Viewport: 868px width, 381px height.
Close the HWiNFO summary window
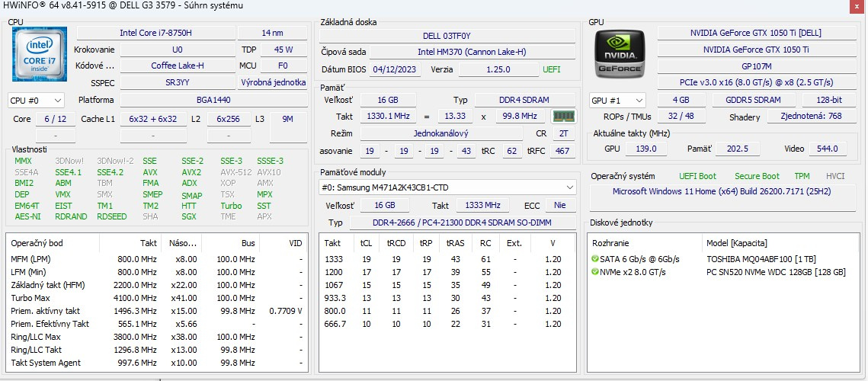click(x=854, y=6)
